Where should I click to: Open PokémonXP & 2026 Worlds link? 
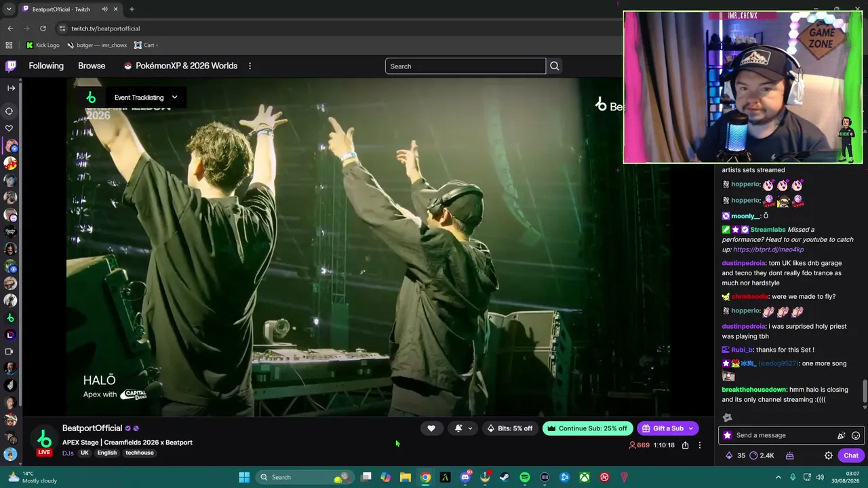click(x=180, y=66)
